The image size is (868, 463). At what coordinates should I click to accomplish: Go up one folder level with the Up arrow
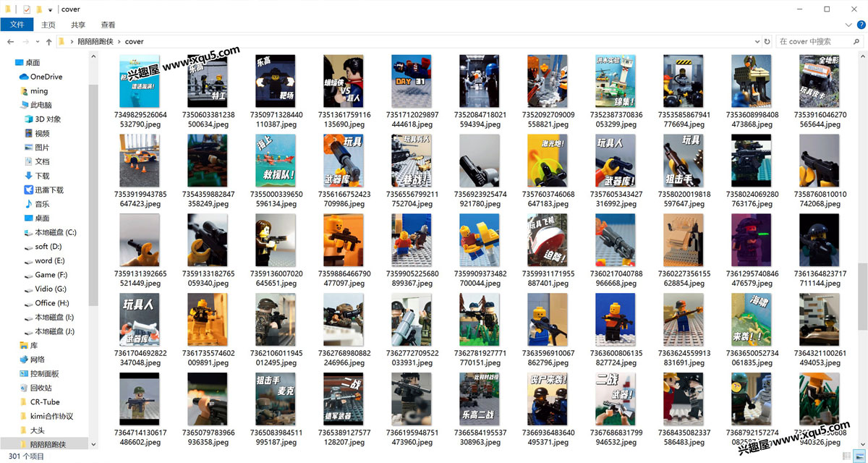coord(49,42)
